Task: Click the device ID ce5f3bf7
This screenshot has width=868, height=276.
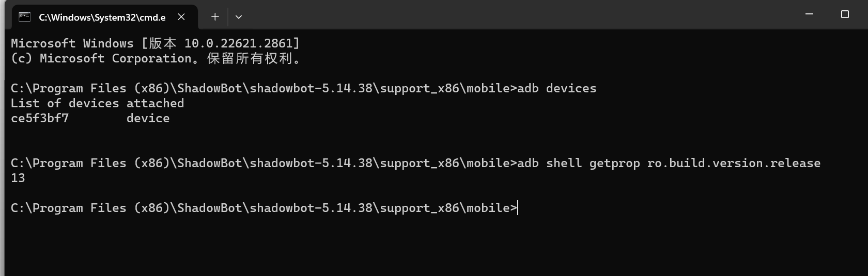Action: (x=40, y=118)
